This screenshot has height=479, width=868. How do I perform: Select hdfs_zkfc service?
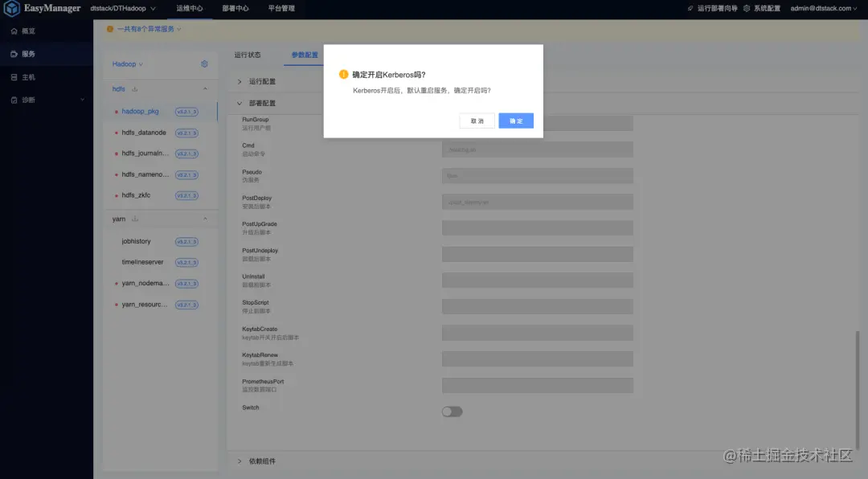coord(136,195)
